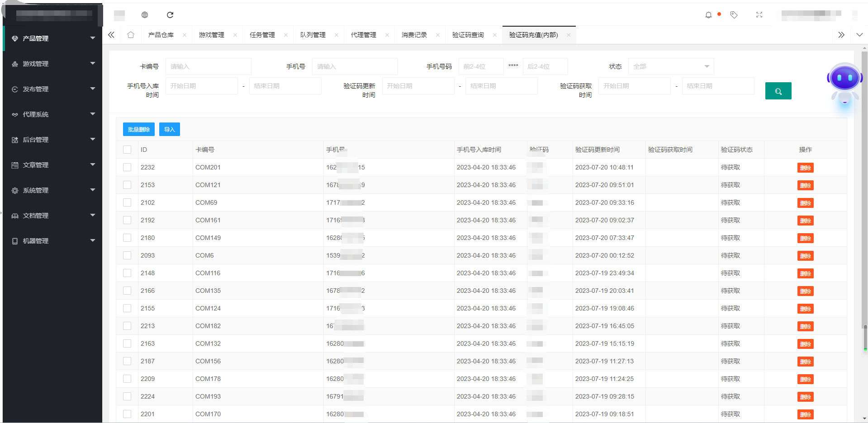The height and width of the screenshot is (423, 868).
Task: Click the globe website icon in header
Action: (x=145, y=15)
